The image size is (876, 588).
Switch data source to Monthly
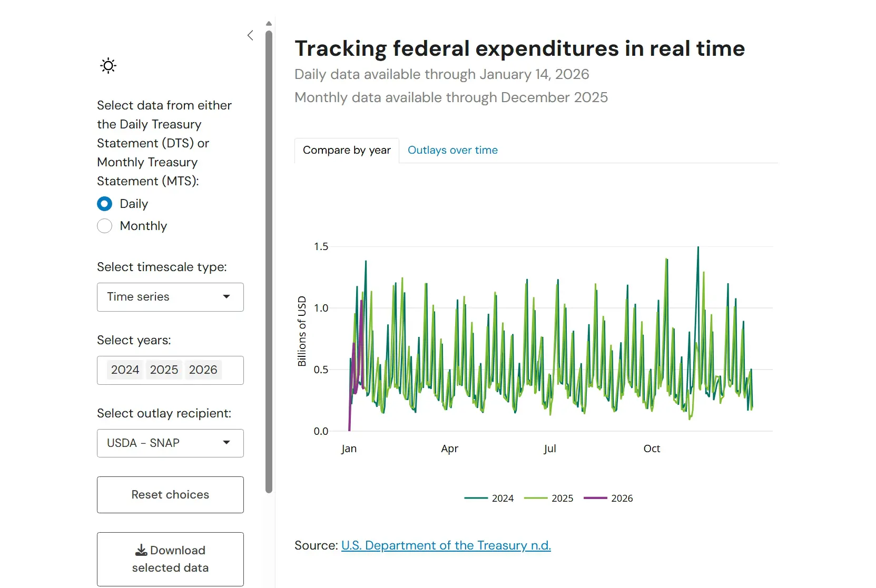[x=104, y=226]
